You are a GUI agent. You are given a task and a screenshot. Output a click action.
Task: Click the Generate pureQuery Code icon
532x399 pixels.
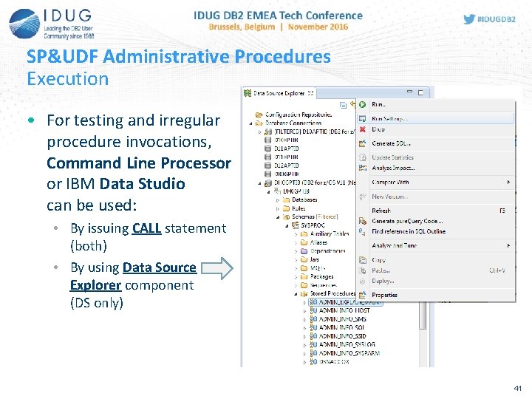362,221
